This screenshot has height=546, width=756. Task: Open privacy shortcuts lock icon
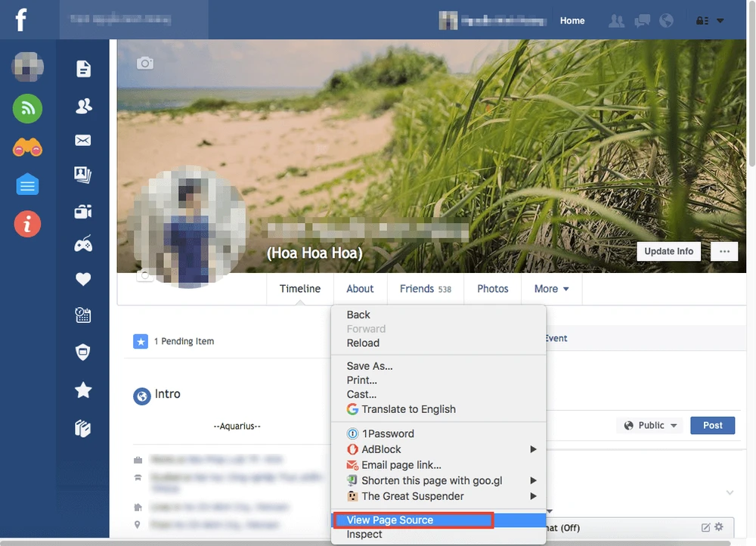702,20
